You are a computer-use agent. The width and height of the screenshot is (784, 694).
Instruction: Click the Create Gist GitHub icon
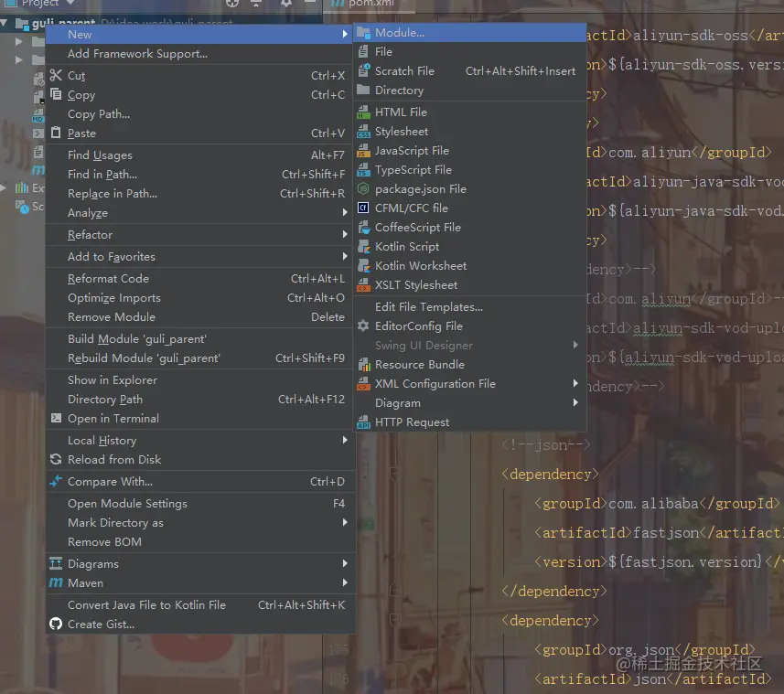[x=56, y=624]
